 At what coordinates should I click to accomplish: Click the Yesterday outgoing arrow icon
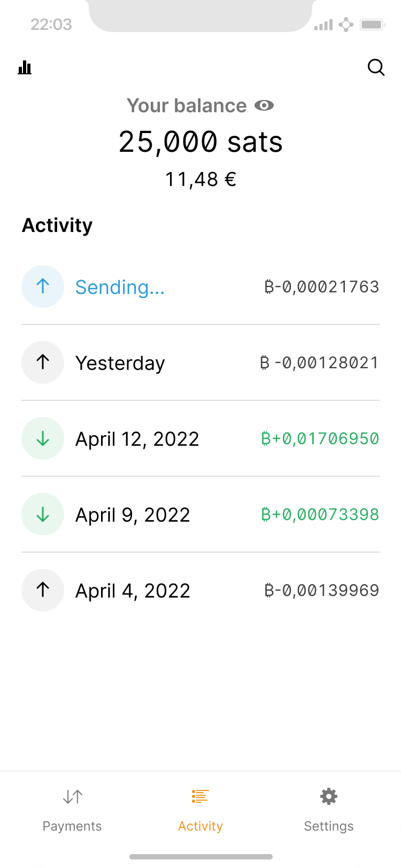[x=43, y=362]
